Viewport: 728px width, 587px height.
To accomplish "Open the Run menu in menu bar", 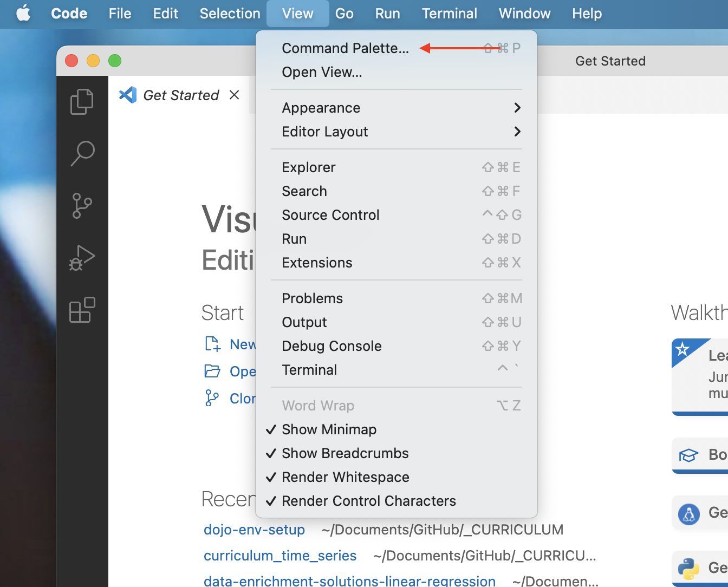I will [388, 13].
